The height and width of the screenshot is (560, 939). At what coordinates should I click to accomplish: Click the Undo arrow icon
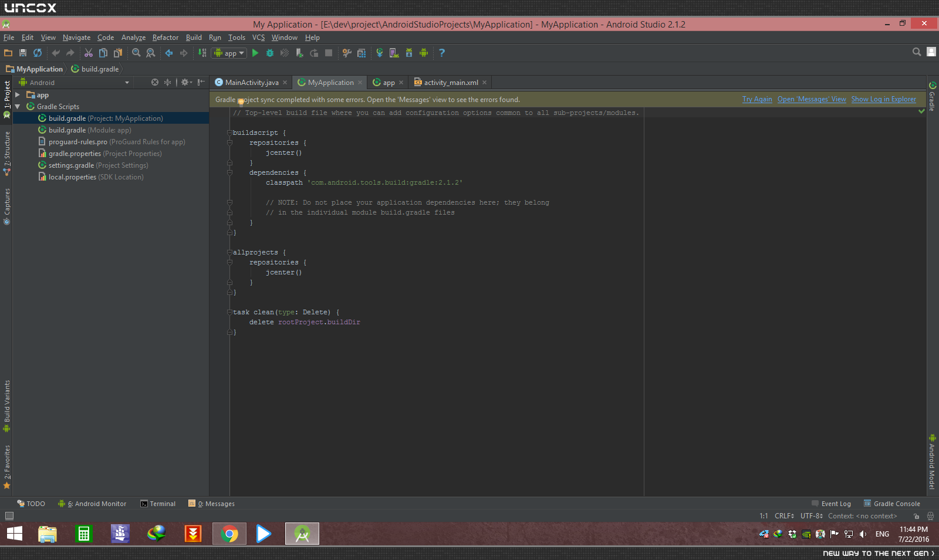click(56, 53)
